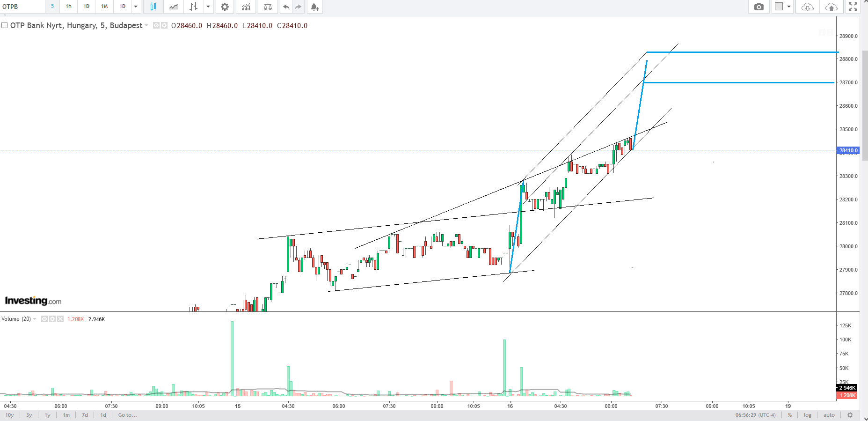Collapse the OTP Bank Nyrt legend
The image size is (868, 421).
point(5,25)
